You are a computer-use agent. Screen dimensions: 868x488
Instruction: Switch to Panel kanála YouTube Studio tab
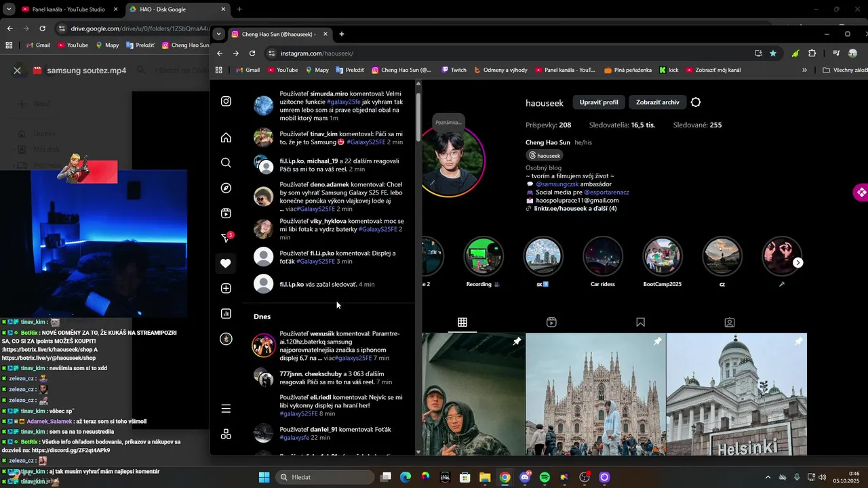[x=69, y=9]
